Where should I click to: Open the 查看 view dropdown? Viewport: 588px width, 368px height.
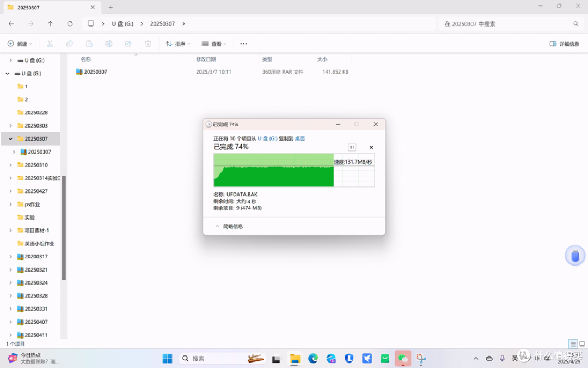[x=214, y=44]
